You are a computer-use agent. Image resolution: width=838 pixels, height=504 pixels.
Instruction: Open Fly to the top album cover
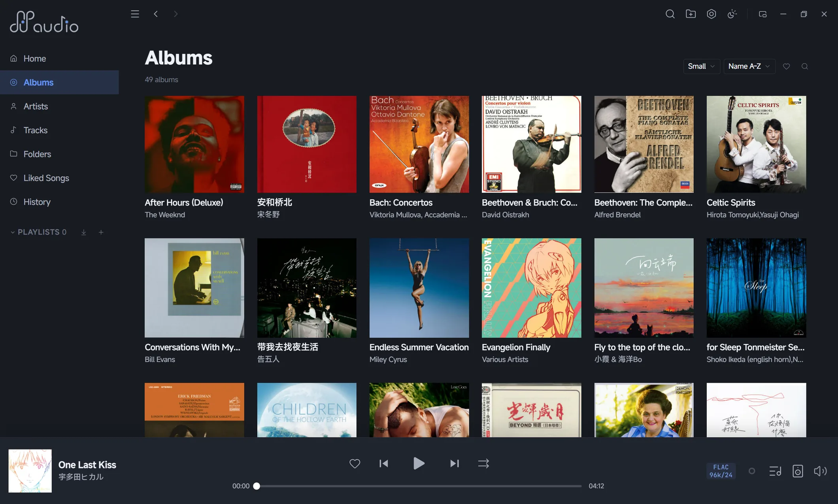pos(644,288)
